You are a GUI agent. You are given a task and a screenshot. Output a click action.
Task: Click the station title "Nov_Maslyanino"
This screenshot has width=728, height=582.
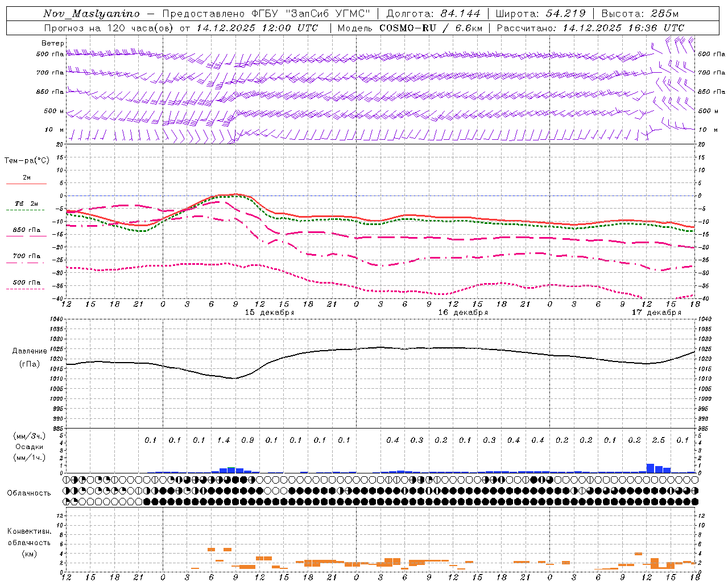click(92, 14)
